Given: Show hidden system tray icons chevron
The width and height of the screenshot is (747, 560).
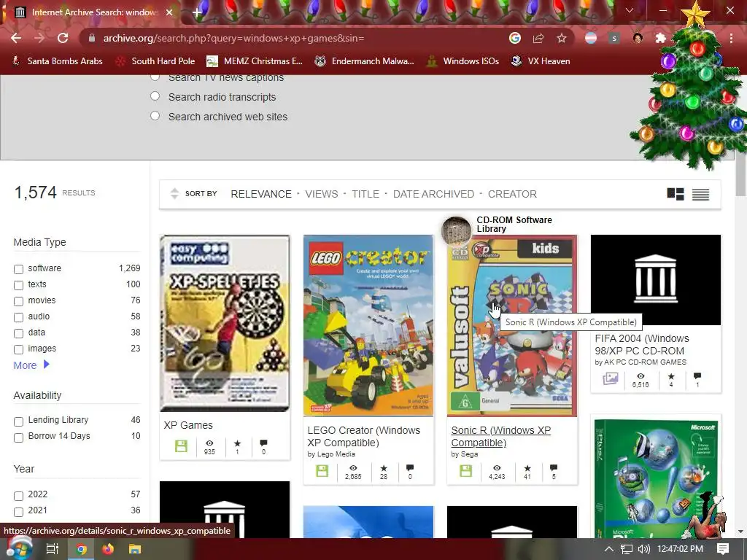Looking at the screenshot, I should [609, 549].
